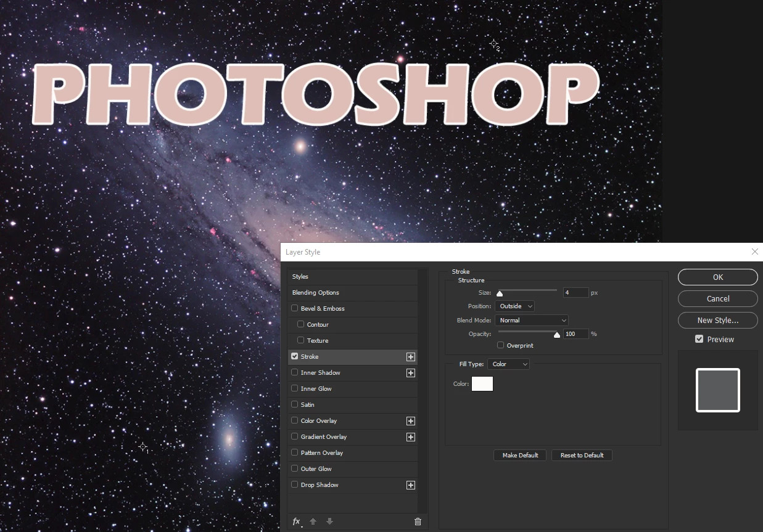Image resolution: width=763 pixels, height=532 pixels.
Task: Select the Satin row label
Action: click(x=308, y=405)
